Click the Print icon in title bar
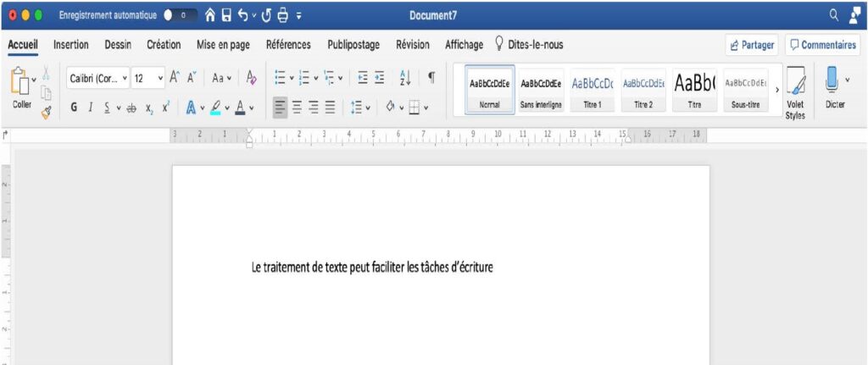 [x=283, y=16]
